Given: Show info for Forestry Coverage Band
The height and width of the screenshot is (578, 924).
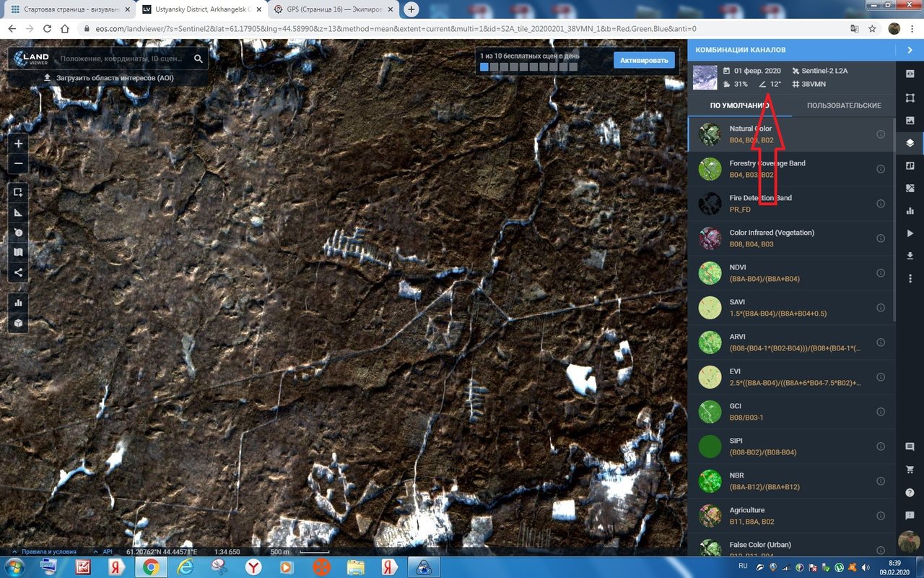Looking at the screenshot, I should [881, 169].
